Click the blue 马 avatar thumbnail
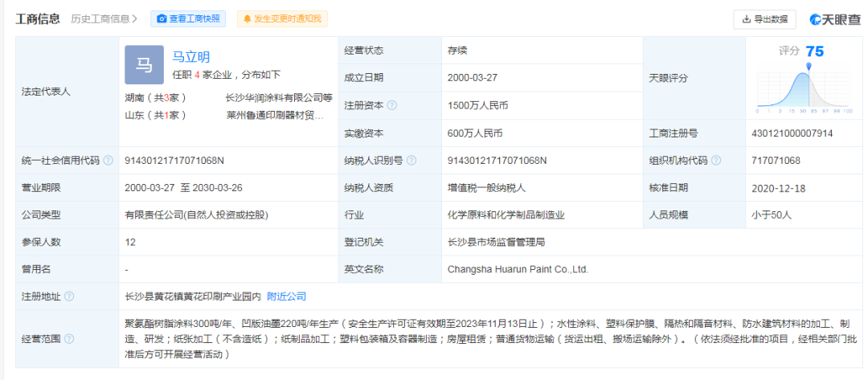Image resolution: width=868 pixels, height=380 pixels. [x=144, y=65]
